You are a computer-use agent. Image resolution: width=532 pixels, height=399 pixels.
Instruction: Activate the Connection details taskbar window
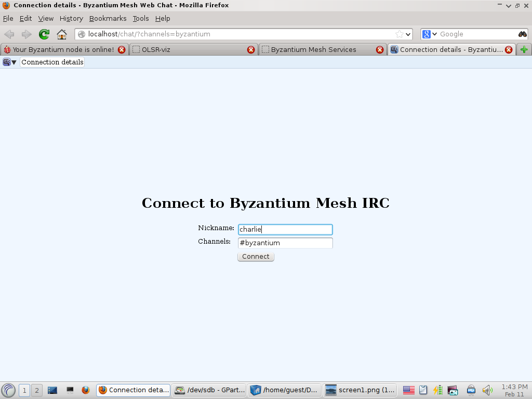(x=134, y=390)
